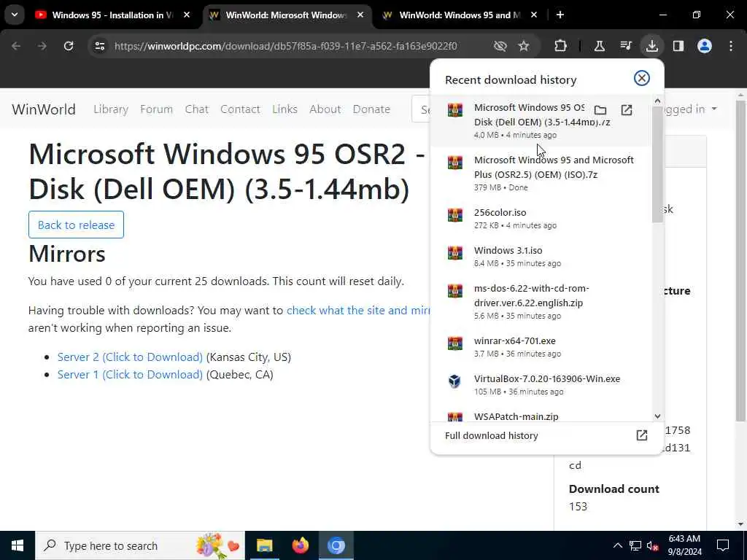Open the Library nav item
The height and width of the screenshot is (560, 747).
[x=111, y=109]
